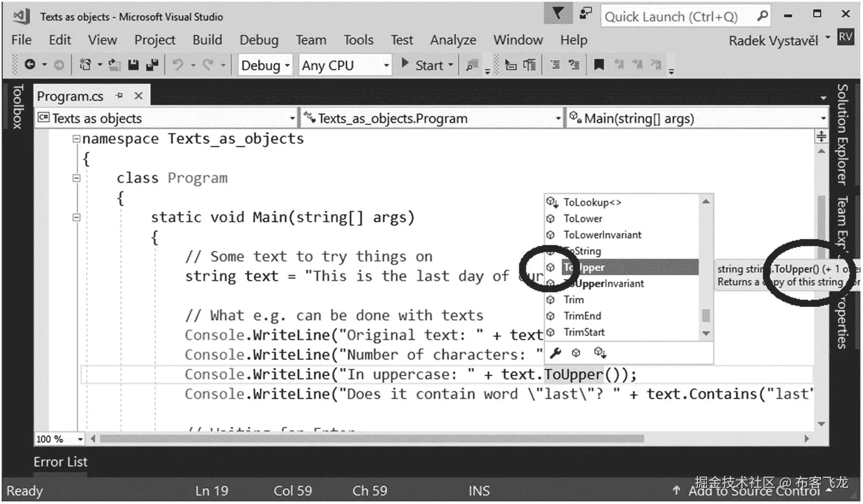
Task: Click the Uncomment Selection toolbar icon
Action: pyautogui.click(x=574, y=65)
